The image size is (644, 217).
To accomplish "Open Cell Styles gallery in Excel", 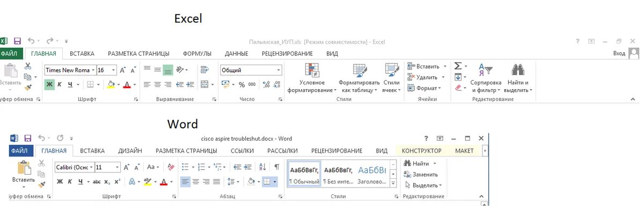I will tap(392, 78).
